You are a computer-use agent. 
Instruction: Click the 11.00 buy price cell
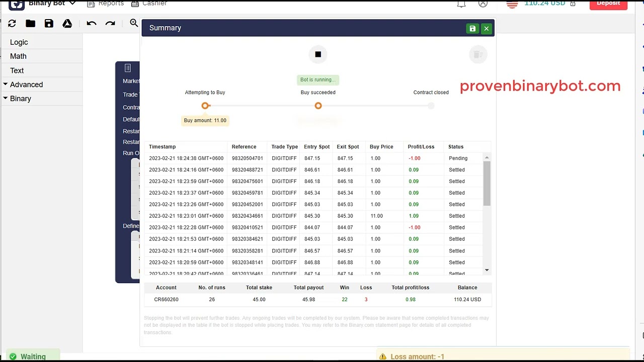(376, 216)
